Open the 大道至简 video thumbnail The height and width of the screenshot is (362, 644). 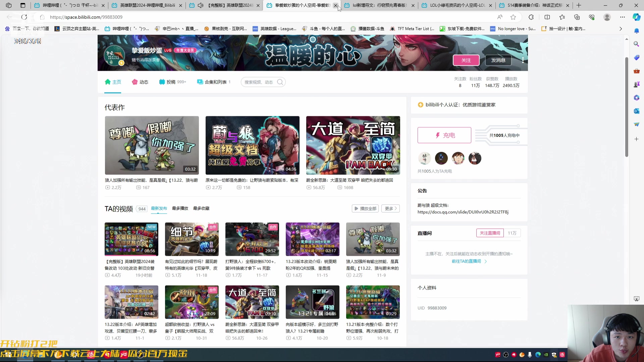tap(353, 145)
